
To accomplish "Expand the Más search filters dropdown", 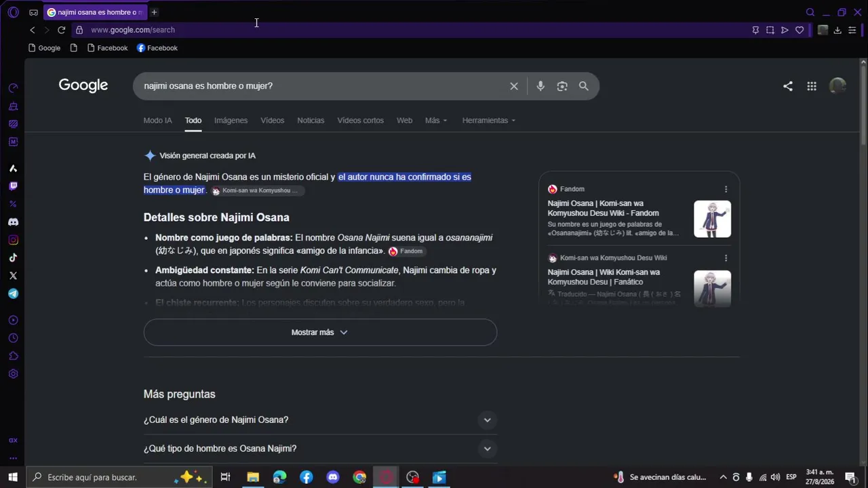I will click(x=436, y=121).
